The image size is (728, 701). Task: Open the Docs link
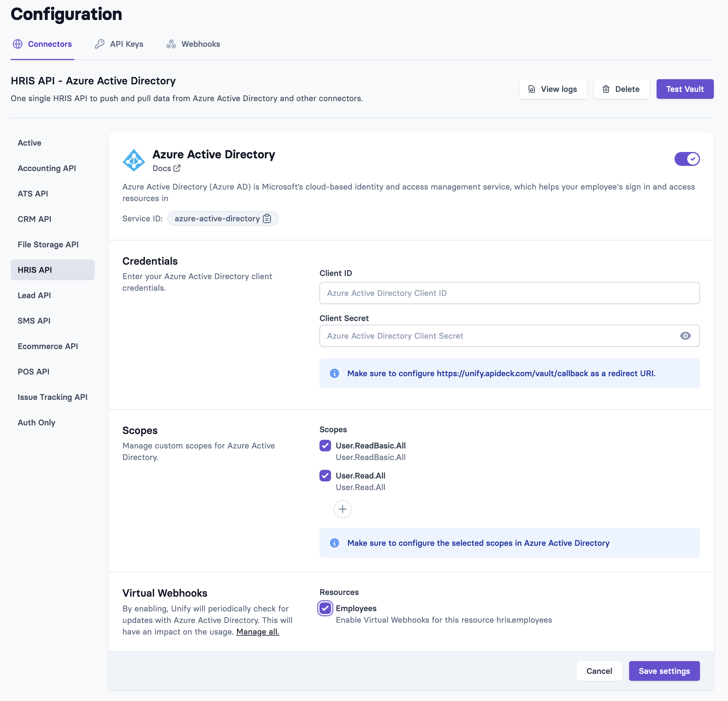[167, 168]
